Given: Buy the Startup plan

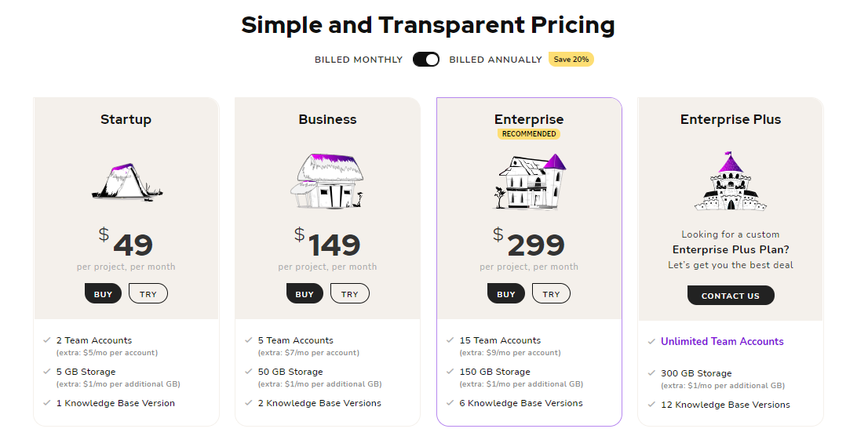Looking at the screenshot, I should 103,294.
